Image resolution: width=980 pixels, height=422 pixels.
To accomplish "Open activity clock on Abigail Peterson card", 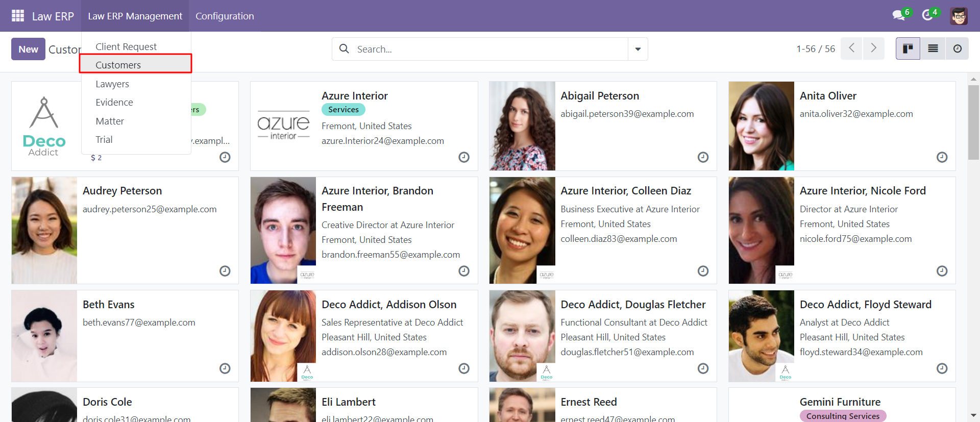I will click(703, 157).
